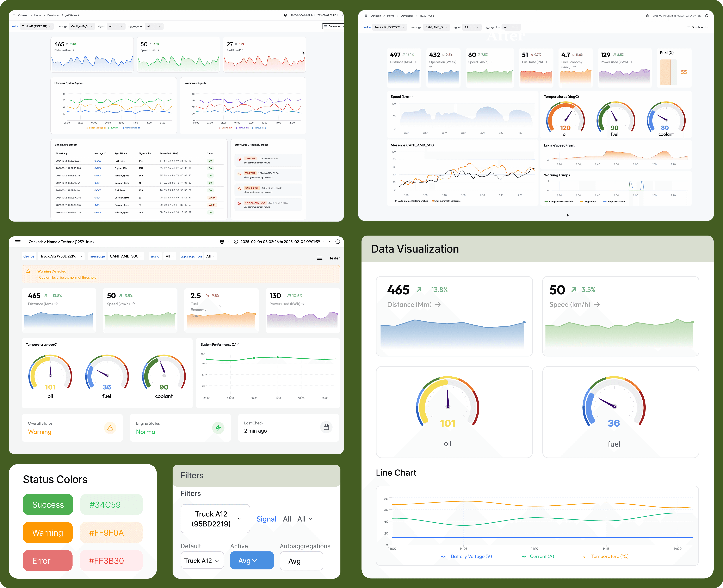Go to previous time range in Tester header

[x=229, y=242]
